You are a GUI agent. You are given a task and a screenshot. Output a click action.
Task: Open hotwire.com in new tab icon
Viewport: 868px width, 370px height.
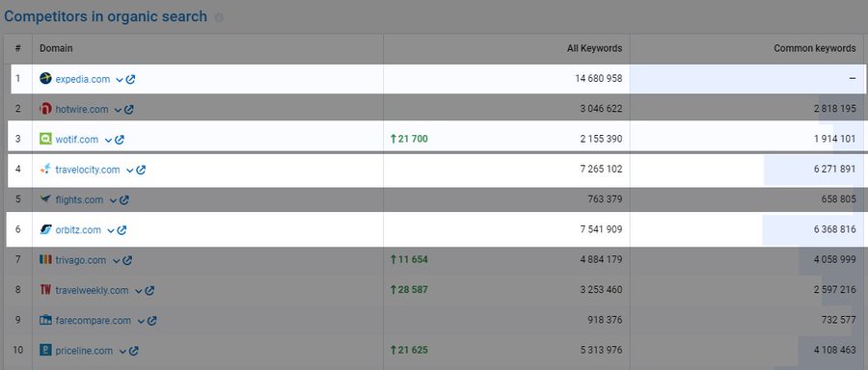(x=129, y=110)
